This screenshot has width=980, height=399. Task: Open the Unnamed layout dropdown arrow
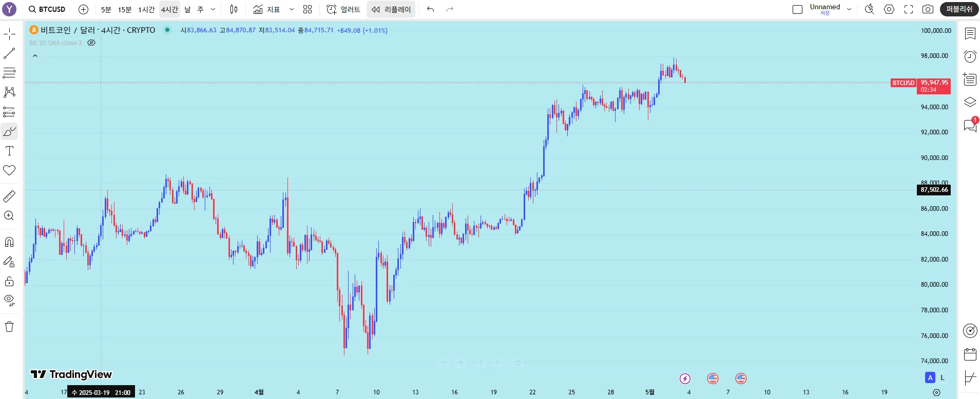pyautogui.click(x=849, y=9)
